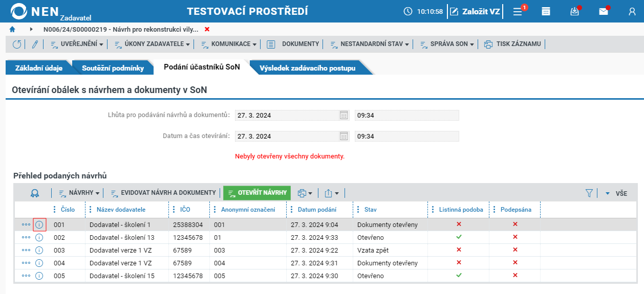
Task: Click the certificate ribbon icon in grid toolbar
Action: [x=34, y=193]
